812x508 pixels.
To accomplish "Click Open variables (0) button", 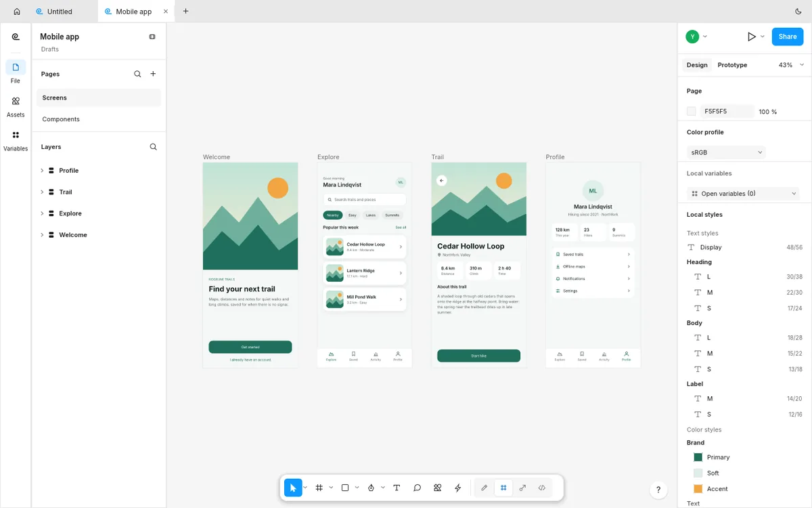I will [x=744, y=194].
